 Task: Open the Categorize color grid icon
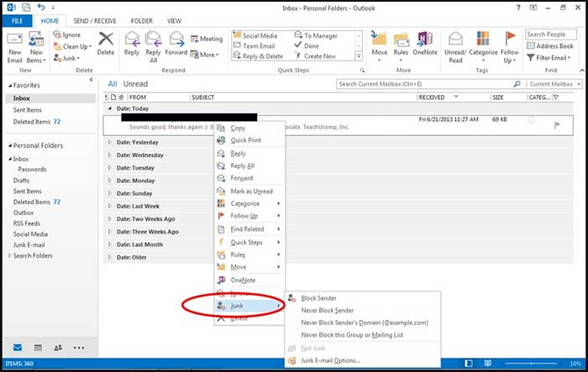(x=483, y=39)
